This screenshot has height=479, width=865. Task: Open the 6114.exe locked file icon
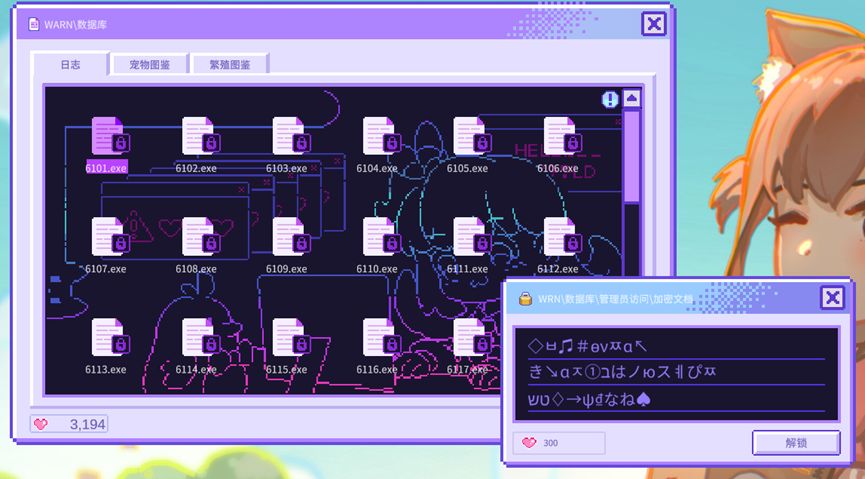click(201, 337)
